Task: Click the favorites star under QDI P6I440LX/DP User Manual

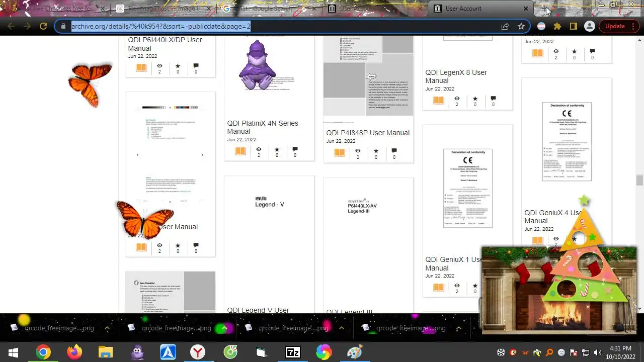Action: (x=178, y=66)
